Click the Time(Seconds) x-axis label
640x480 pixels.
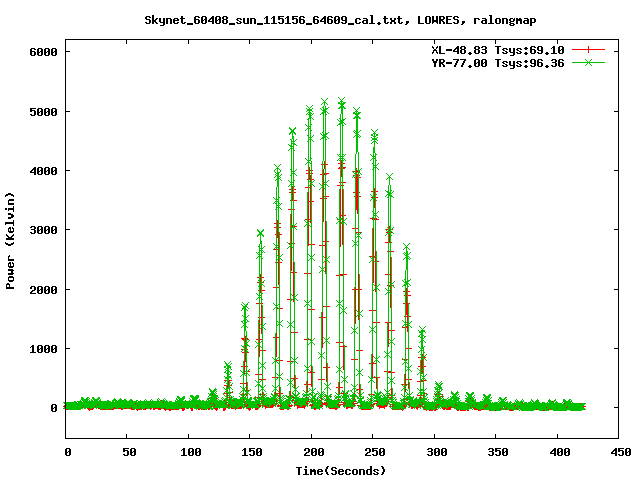tap(340, 471)
